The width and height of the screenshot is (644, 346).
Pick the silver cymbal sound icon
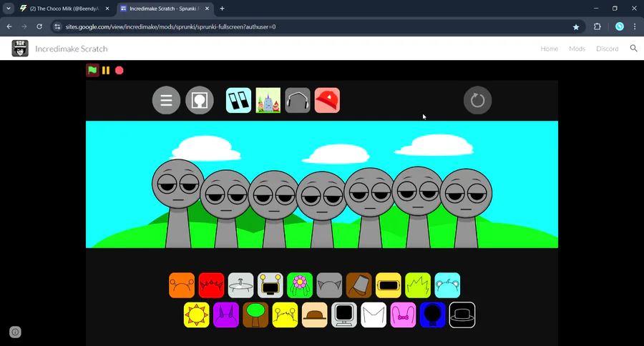click(240, 285)
